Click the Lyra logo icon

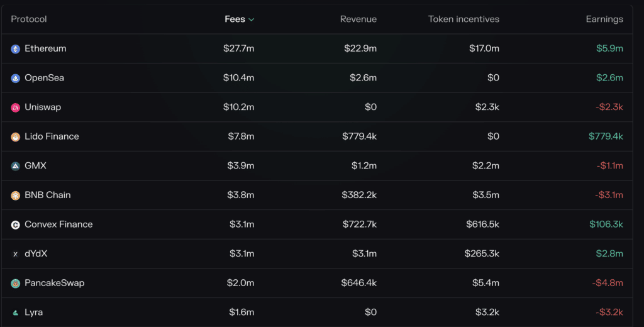pos(16,313)
